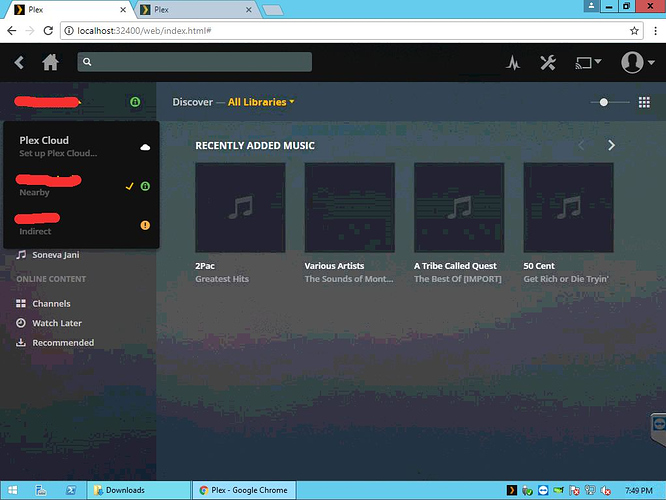This screenshot has width=666, height=500.
Task: Open Activity status icon
Action: (x=513, y=63)
